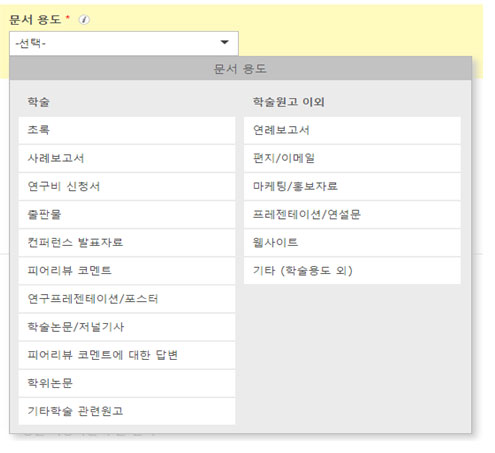Pick 출판물 in the 학술 column
The height and width of the screenshot is (453, 495).
pos(127,214)
